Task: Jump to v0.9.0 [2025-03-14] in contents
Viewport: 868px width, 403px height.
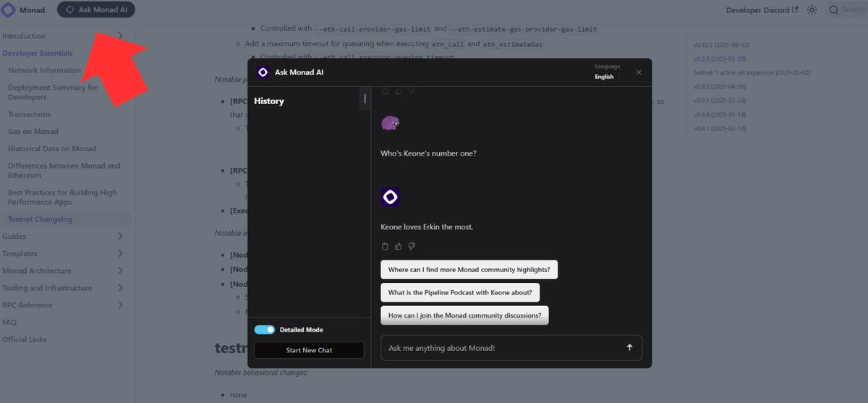Action: point(720,115)
